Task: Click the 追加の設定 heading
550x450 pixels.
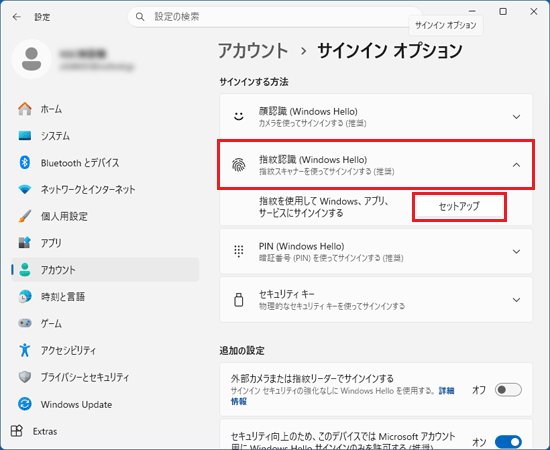Action: (242, 350)
